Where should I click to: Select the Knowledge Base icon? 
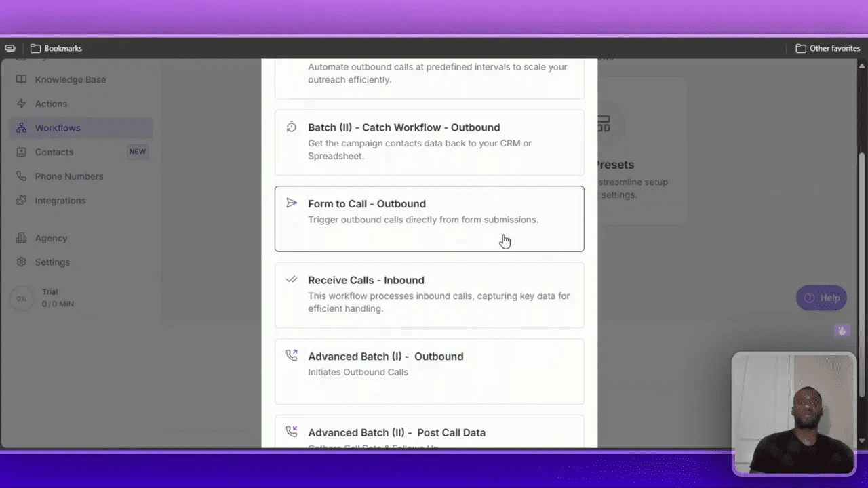click(21, 79)
